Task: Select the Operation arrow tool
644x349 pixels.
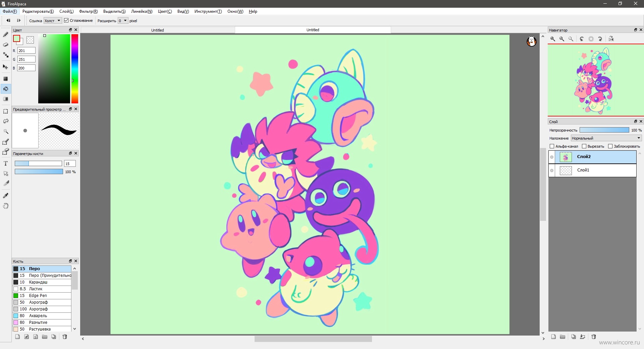Action: pos(6,173)
